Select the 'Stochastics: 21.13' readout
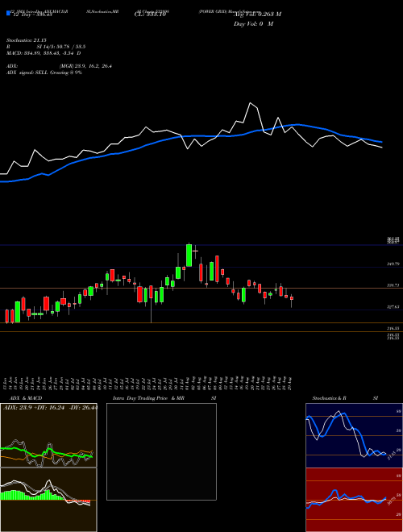 (27, 40)
